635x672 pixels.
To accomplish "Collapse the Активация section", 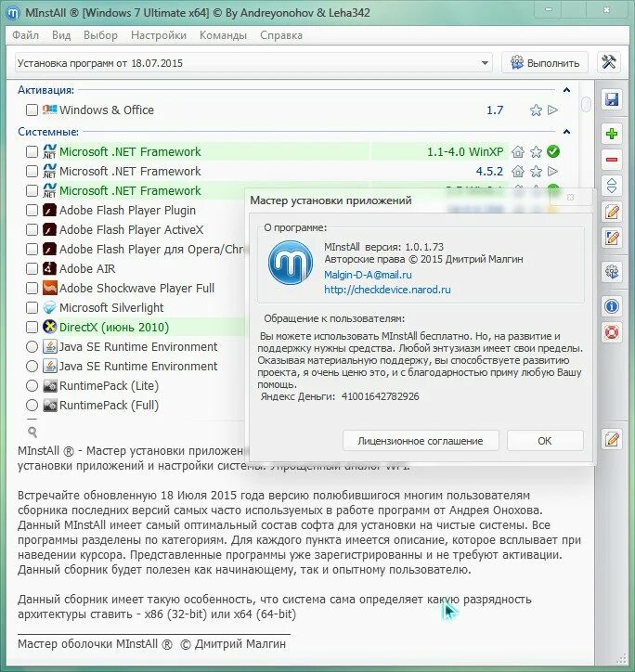I will click(x=566, y=90).
